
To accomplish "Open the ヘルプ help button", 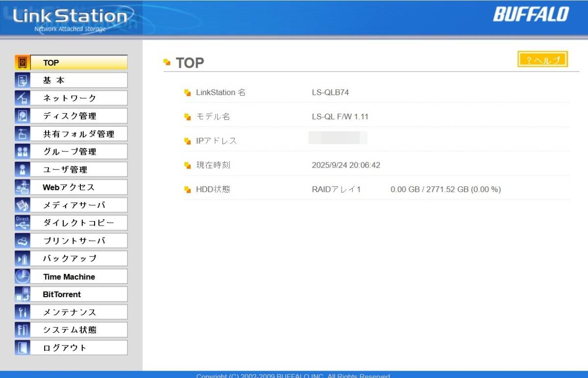I will tap(542, 59).
